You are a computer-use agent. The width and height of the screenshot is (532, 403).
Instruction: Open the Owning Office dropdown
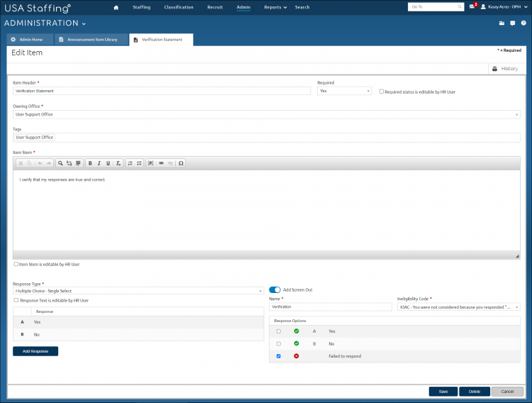click(266, 114)
